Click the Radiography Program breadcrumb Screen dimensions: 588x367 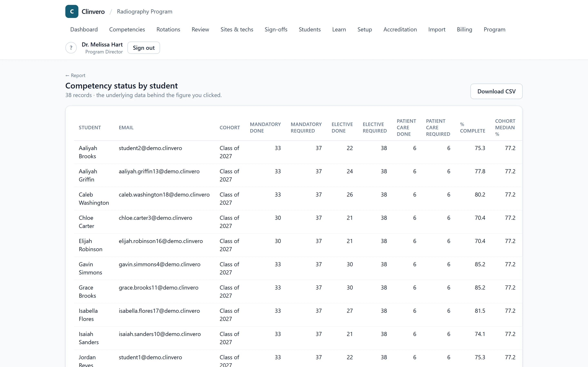145,11
